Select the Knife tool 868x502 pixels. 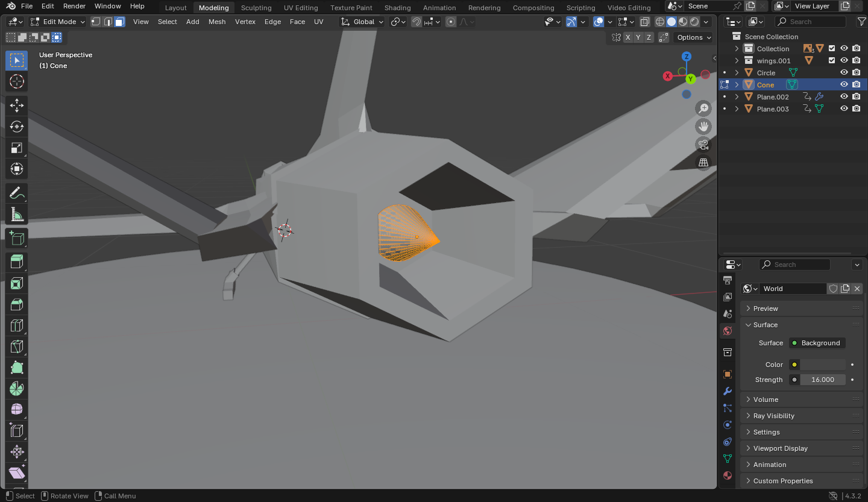[17, 347]
